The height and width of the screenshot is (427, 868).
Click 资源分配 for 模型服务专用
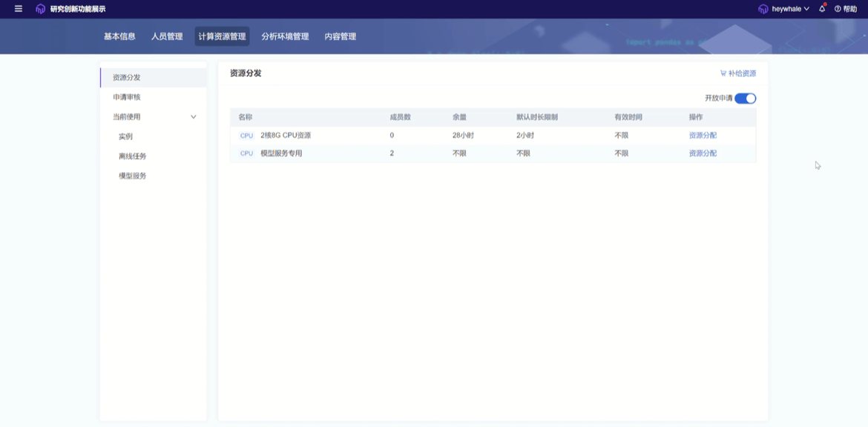[x=703, y=153]
